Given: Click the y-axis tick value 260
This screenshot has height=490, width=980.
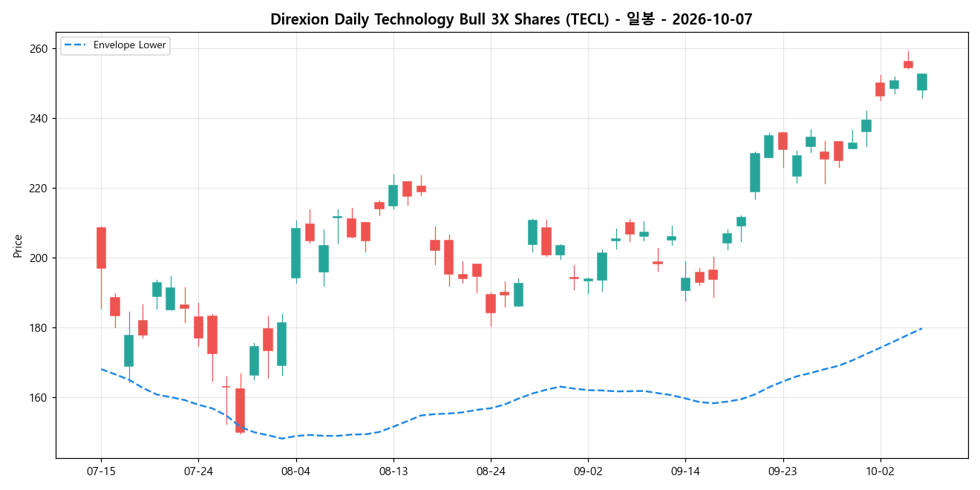Looking at the screenshot, I should click(x=39, y=49).
